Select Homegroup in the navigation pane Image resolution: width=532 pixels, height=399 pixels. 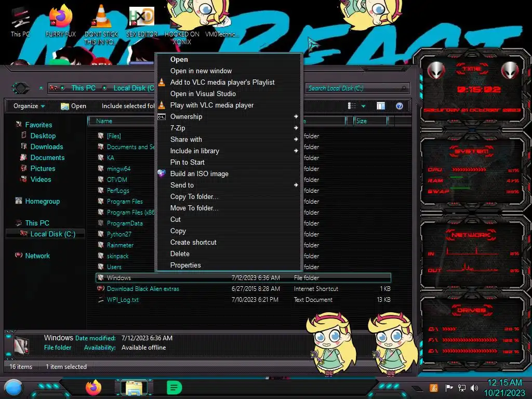42,201
